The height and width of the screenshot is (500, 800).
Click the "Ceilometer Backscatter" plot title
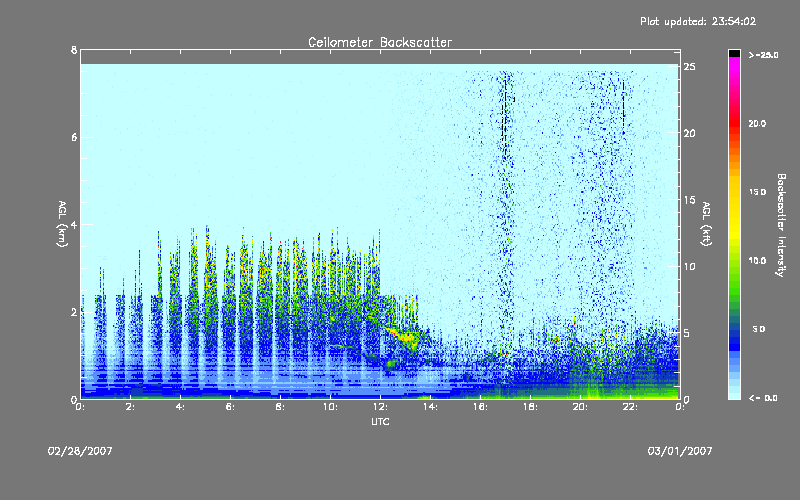(380, 42)
